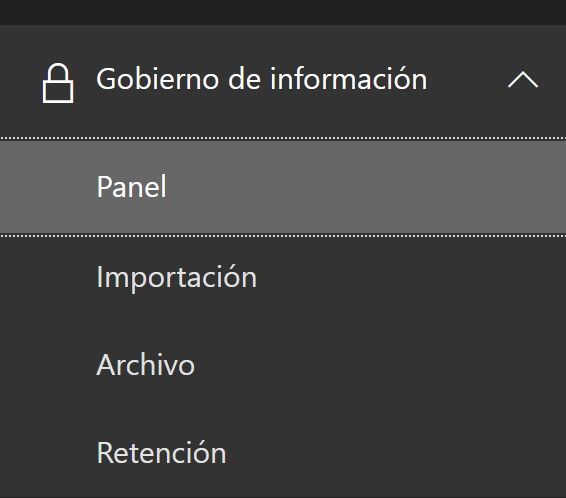Navigate to Archivo in the sidebar
The width and height of the screenshot is (566, 498).
pos(146,365)
